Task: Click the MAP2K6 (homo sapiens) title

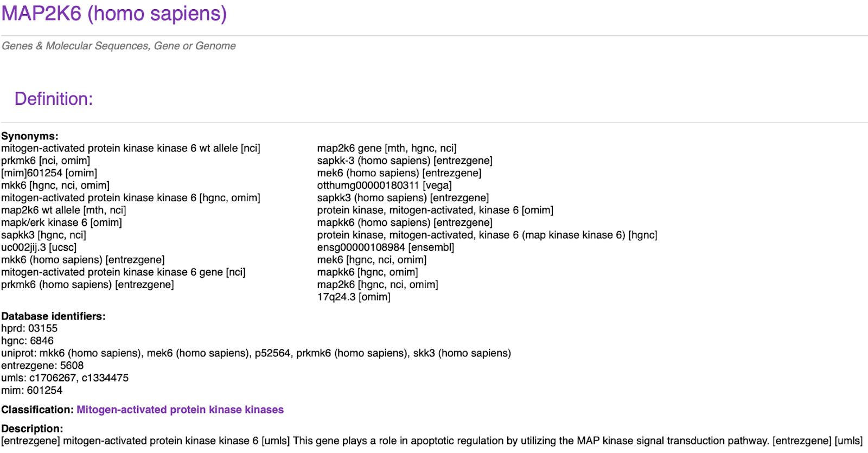Action: pos(114,13)
